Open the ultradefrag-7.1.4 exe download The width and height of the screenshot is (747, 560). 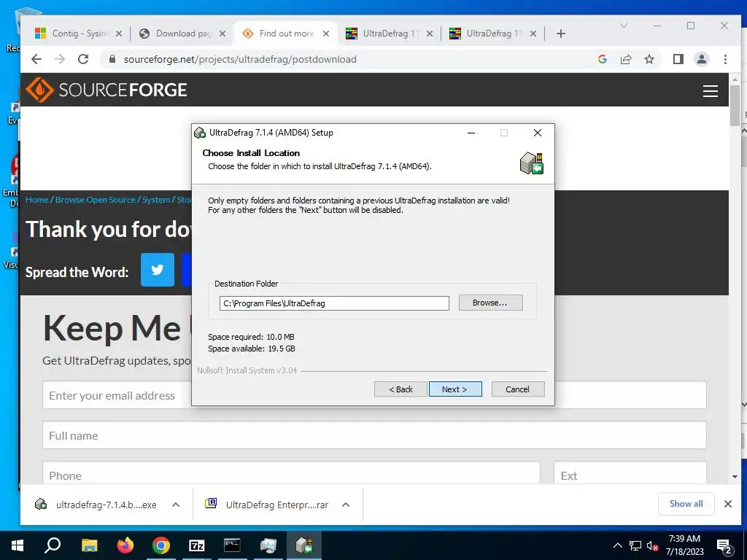(96, 505)
